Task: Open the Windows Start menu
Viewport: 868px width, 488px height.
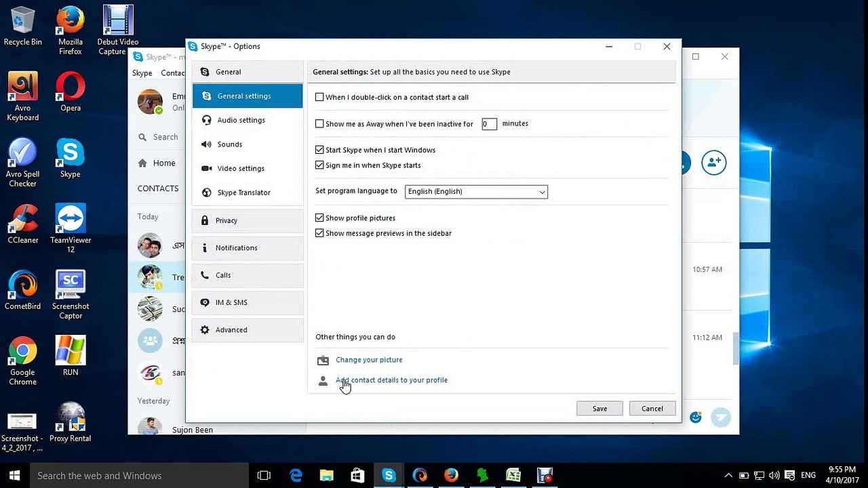Action: pos(15,476)
